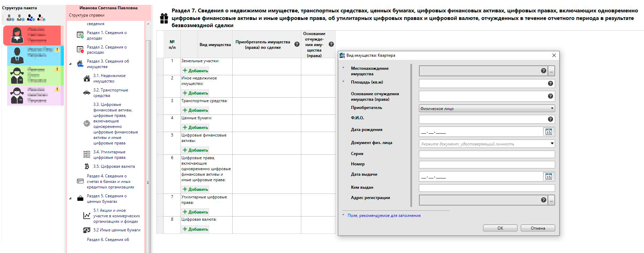The width and height of the screenshot is (644, 253).
Task: Click the Площадь (кв.м) input field
Action: point(487,84)
